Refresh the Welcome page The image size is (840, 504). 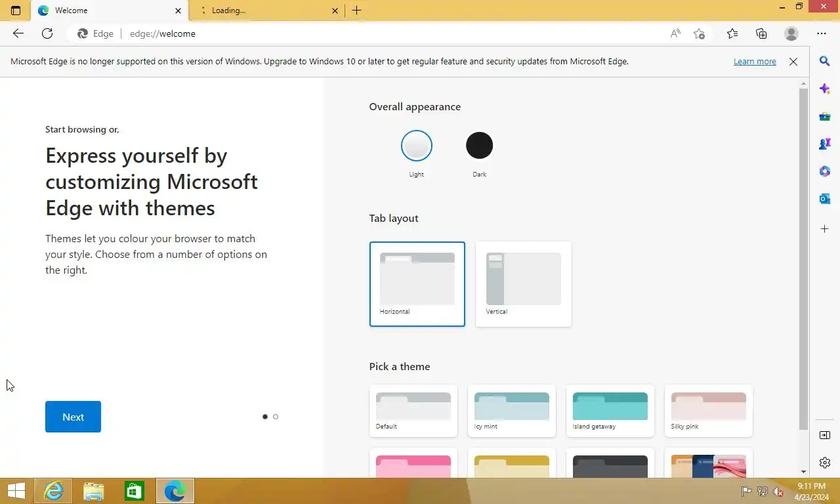47,33
